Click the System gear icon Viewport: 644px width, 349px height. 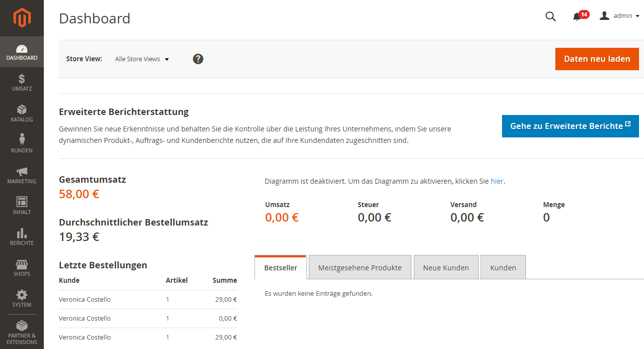pyautogui.click(x=22, y=298)
